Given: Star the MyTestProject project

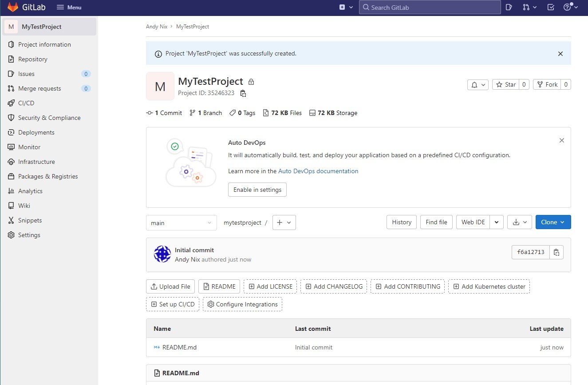Looking at the screenshot, I should click(505, 84).
